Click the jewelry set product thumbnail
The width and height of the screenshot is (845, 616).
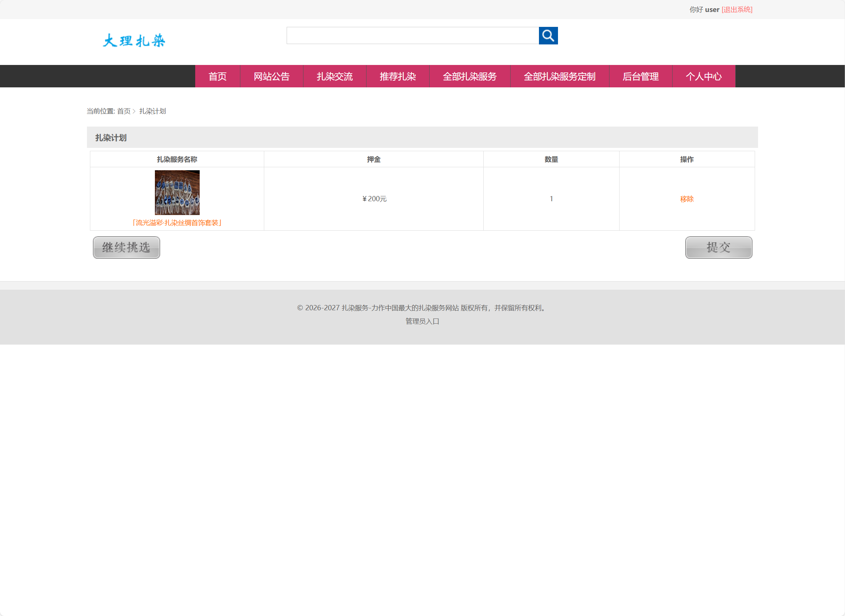(x=177, y=192)
